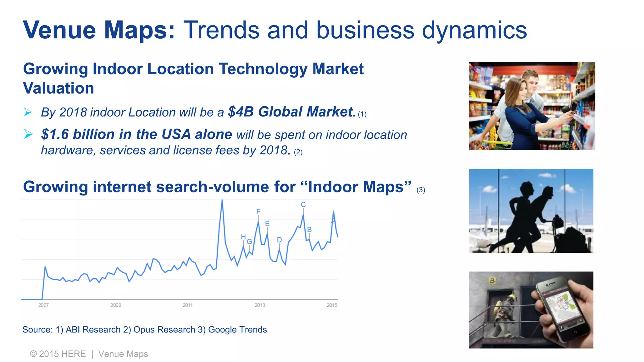The image size is (644, 362).
Task: Click chart marker letter B
Action: coord(309,230)
